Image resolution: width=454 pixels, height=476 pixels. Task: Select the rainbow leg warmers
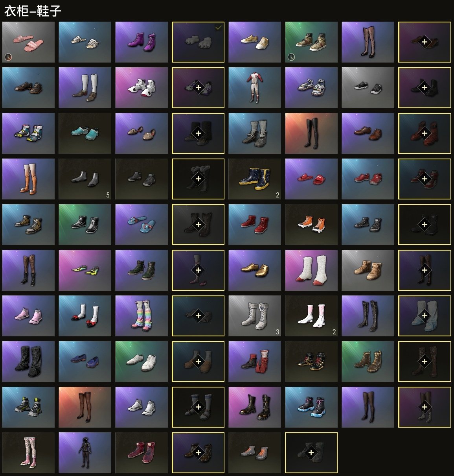[142, 316]
